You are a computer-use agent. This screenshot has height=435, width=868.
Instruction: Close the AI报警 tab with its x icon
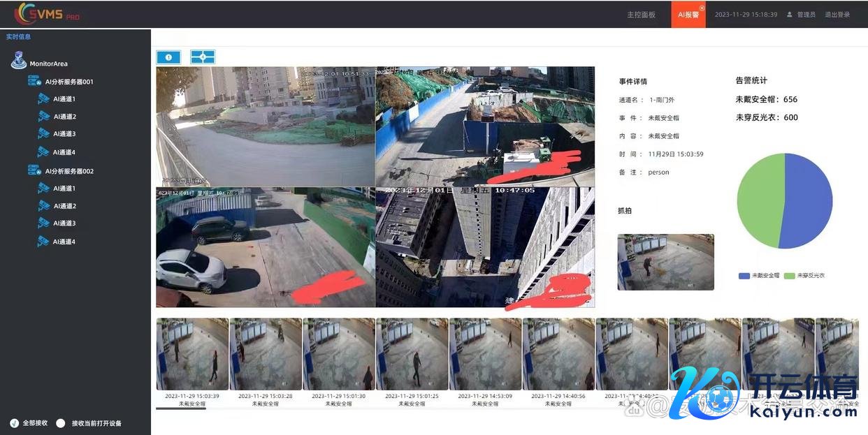click(x=702, y=8)
